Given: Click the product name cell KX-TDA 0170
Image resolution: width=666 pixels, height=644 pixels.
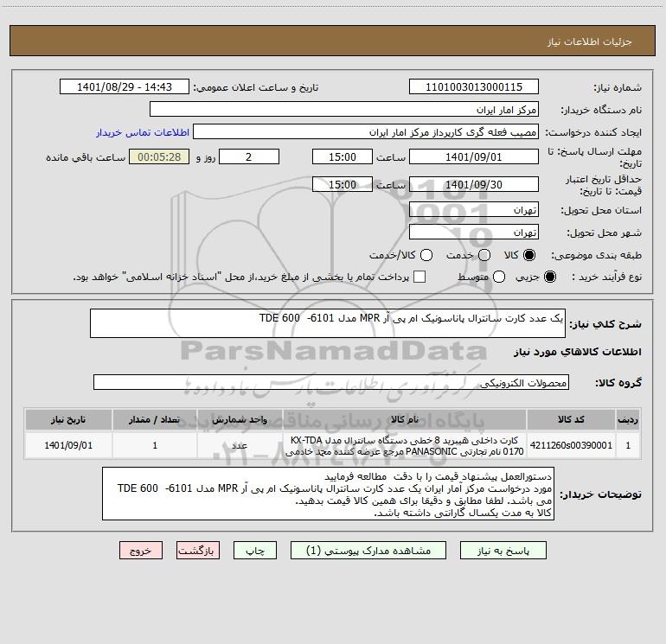Looking at the screenshot, I should click(x=405, y=445).
